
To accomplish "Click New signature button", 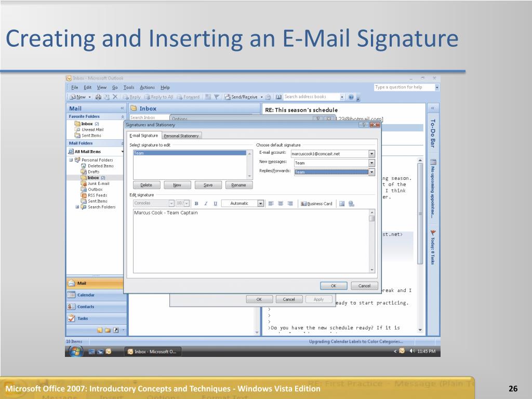I will click(177, 185).
